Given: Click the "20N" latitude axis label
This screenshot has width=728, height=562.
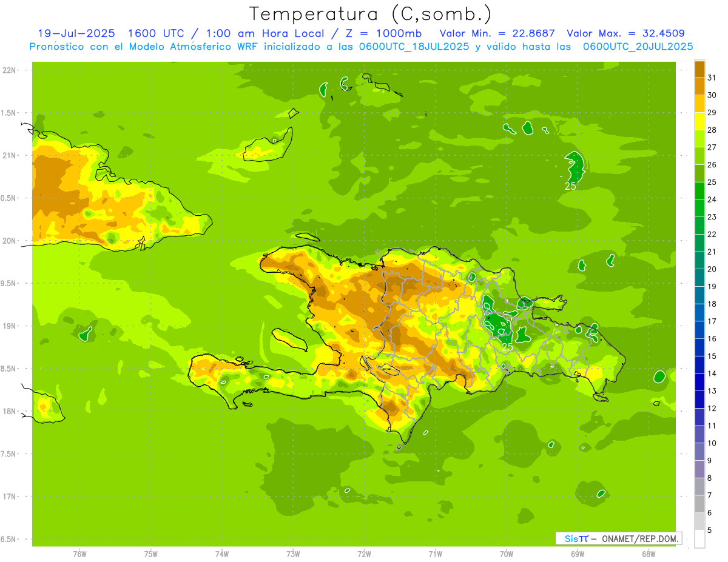Looking at the screenshot, I should point(9,241).
